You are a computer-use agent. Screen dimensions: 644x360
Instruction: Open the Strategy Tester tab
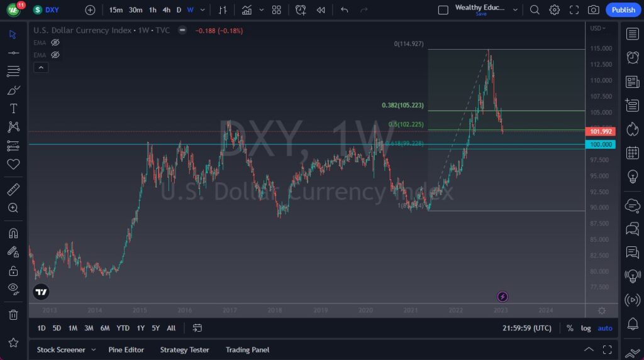(x=184, y=350)
